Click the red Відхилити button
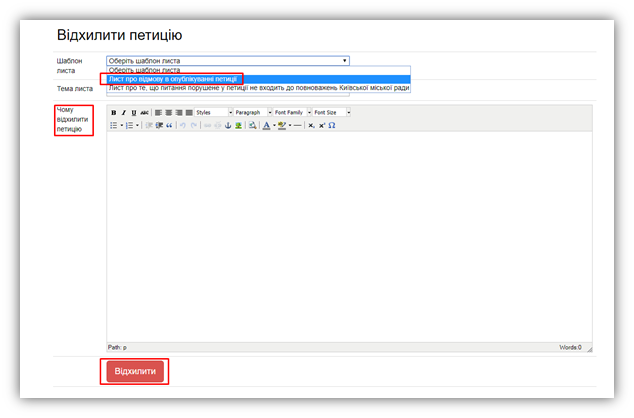634x418 pixels. [136, 371]
